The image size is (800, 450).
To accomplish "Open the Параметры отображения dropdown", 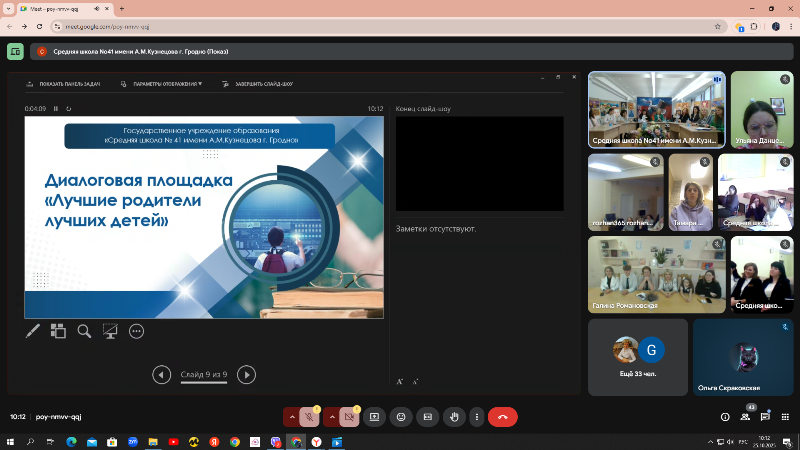I will tap(166, 84).
